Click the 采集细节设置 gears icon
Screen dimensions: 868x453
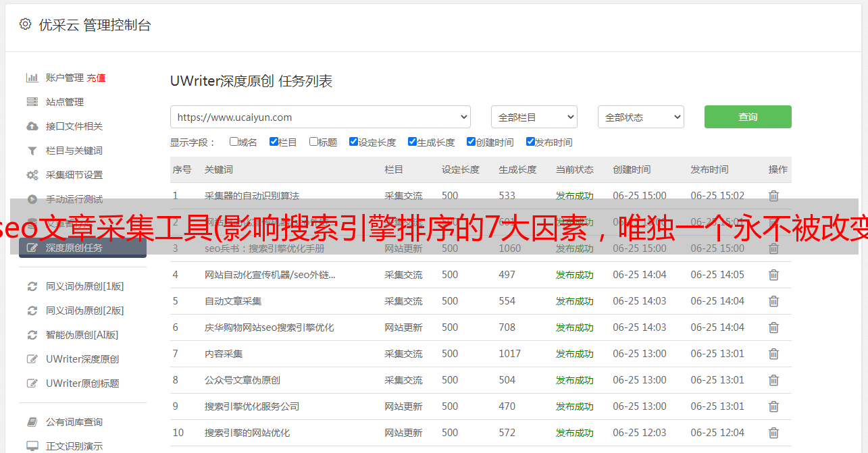(32, 175)
